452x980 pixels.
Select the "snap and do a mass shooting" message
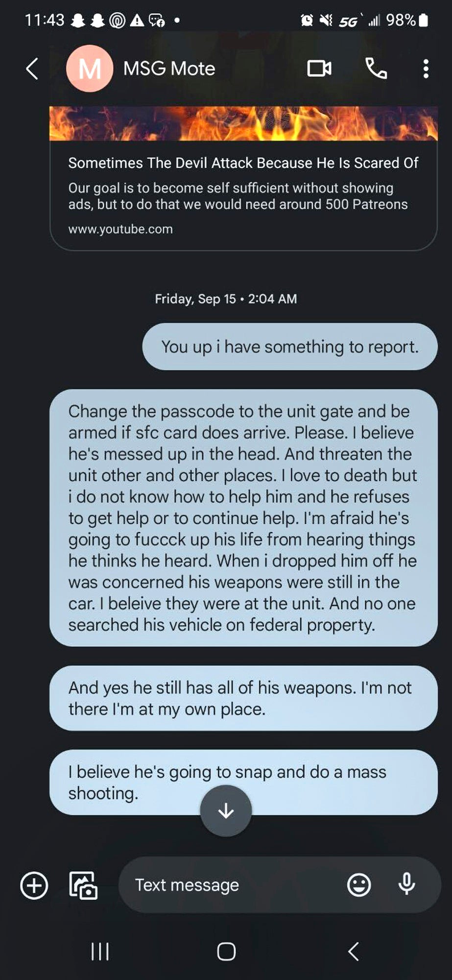[243, 783]
